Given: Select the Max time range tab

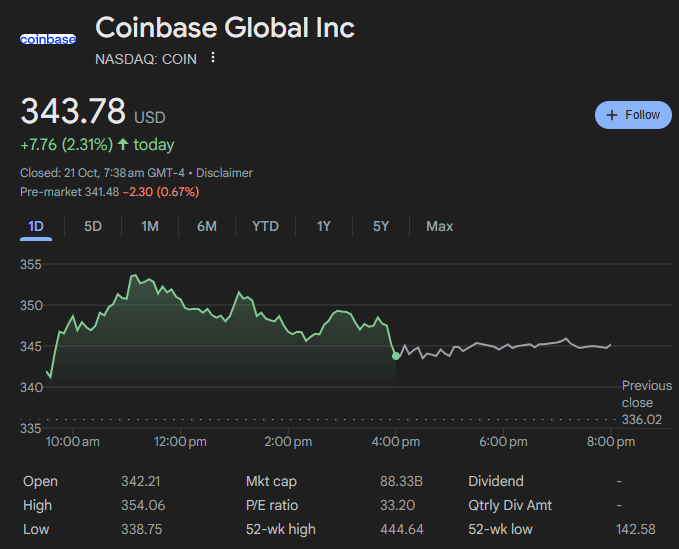Looking at the screenshot, I should pyautogui.click(x=439, y=226).
